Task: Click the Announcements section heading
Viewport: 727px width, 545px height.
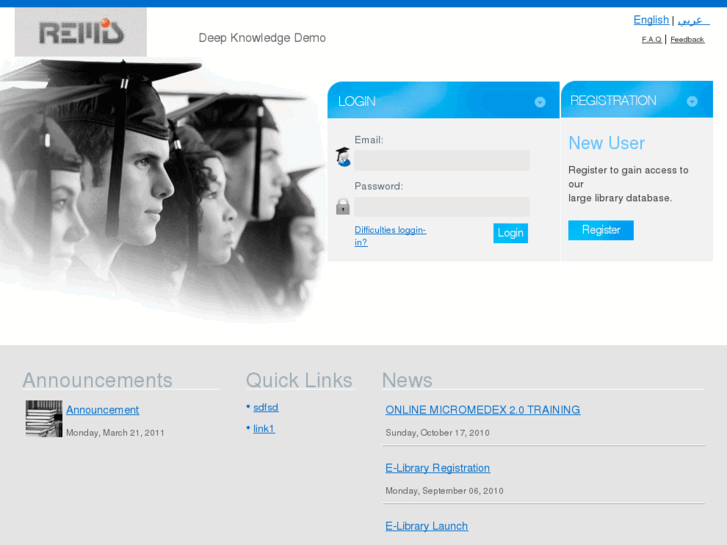Action: point(97,380)
